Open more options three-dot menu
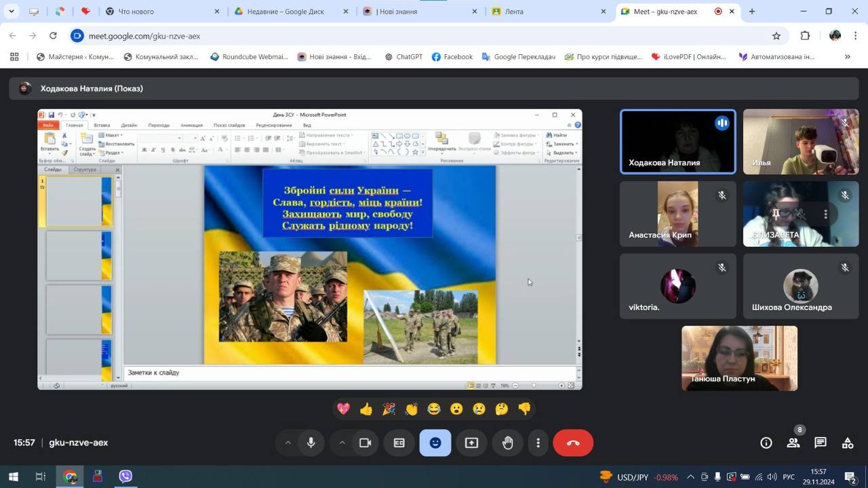Screen dimensions: 868x488 click(x=538, y=443)
